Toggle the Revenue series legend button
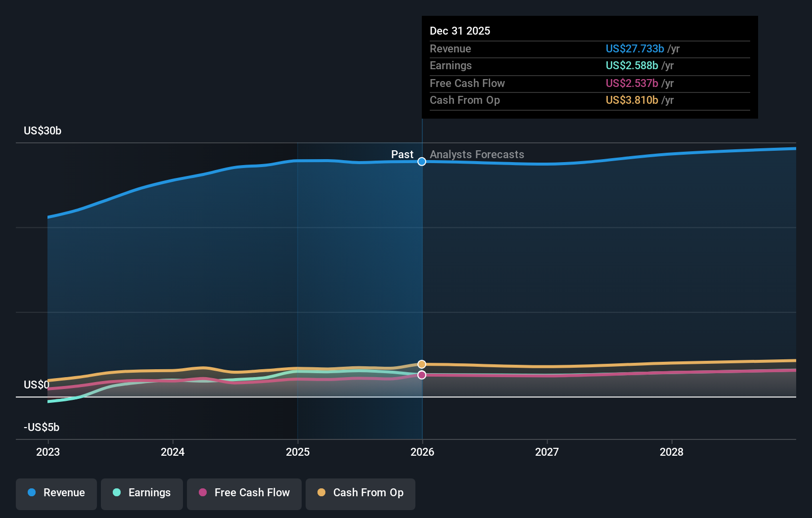 [x=56, y=493]
